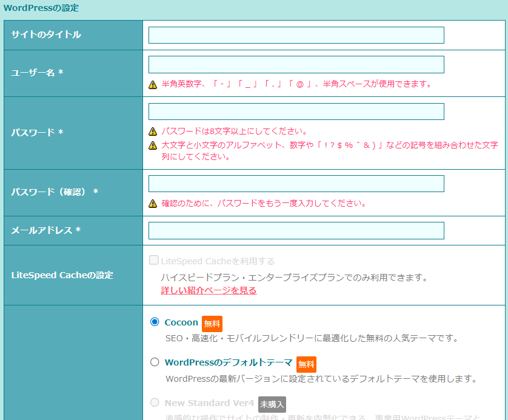The height and width of the screenshot is (420, 508).
Task: Choose the WordPressのデフォルトテーマ radio option
Action: pos(155,362)
